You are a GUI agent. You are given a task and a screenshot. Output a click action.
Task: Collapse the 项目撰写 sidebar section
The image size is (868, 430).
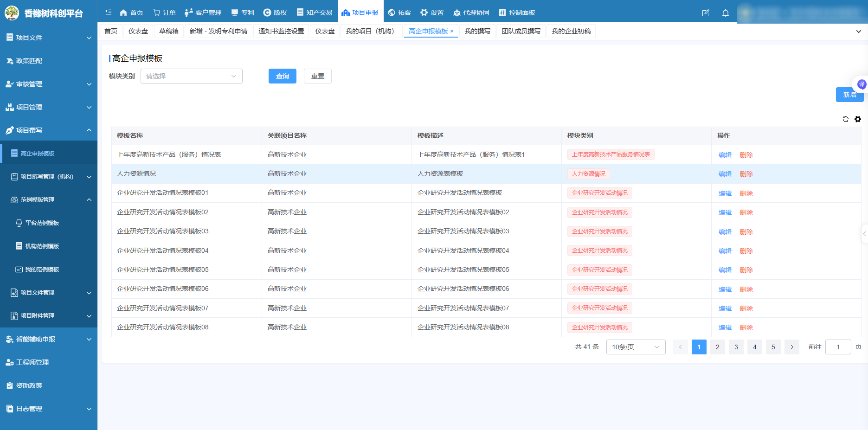(x=49, y=130)
